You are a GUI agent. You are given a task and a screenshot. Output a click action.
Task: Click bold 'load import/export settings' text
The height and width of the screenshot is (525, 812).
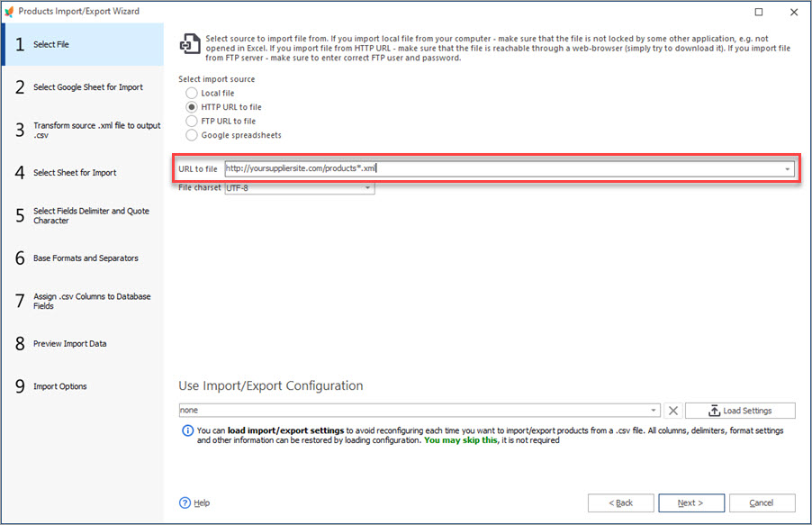[x=285, y=430]
